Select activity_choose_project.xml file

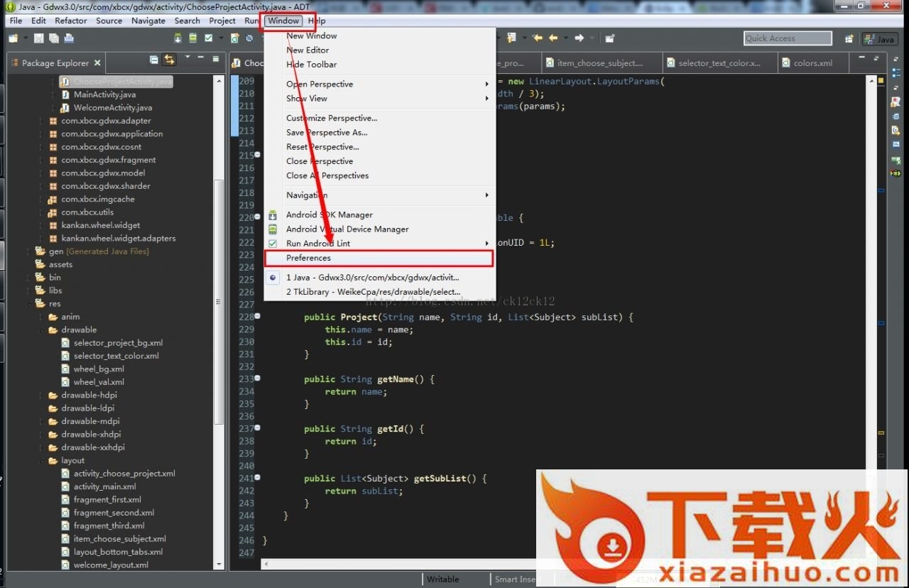coord(124,474)
